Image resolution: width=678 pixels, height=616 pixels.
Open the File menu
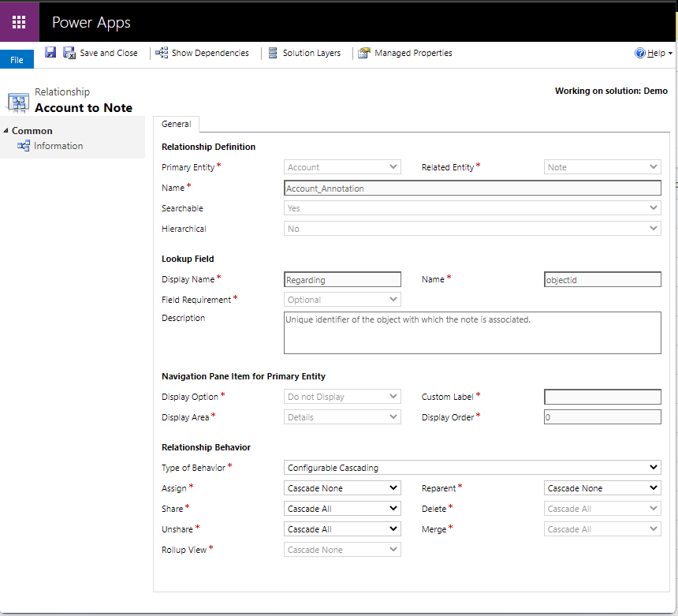(x=17, y=60)
